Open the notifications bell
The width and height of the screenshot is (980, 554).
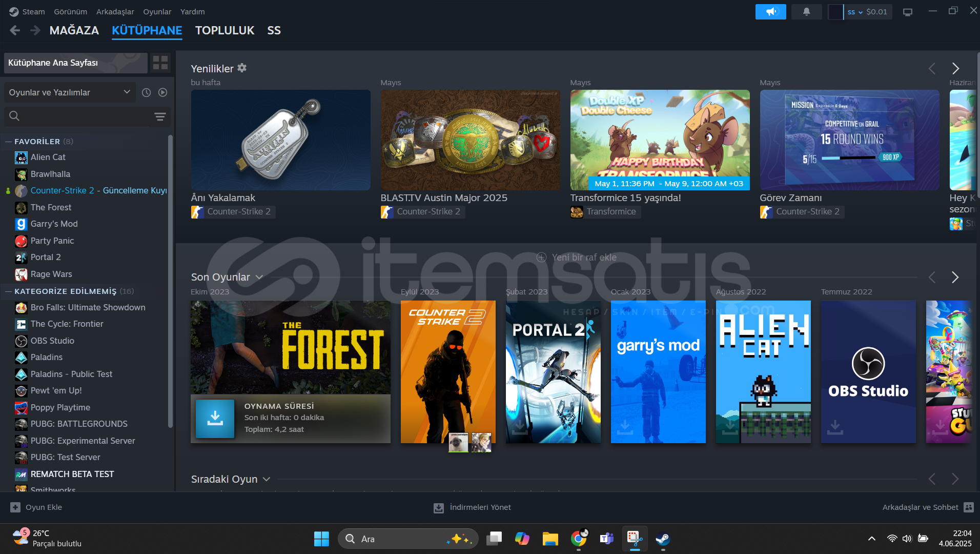pyautogui.click(x=806, y=12)
